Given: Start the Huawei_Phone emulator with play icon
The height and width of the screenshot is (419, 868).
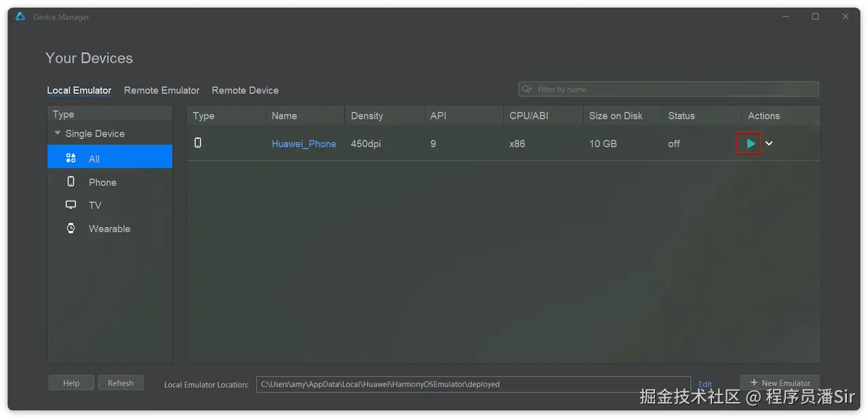Looking at the screenshot, I should [x=750, y=144].
